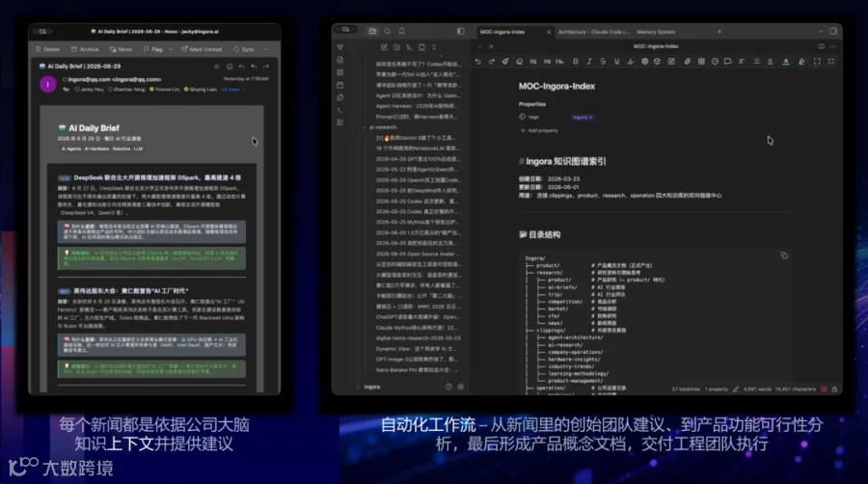This screenshot has width=868, height=484.
Task: Forward the AI Daily Brief email
Action: click(x=266, y=67)
